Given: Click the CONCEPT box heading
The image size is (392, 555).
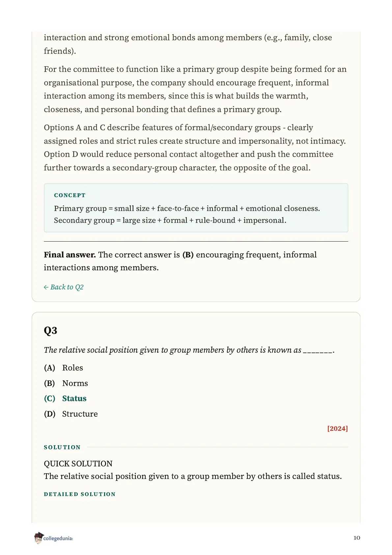Looking at the screenshot, I should (x=70, y=195).
